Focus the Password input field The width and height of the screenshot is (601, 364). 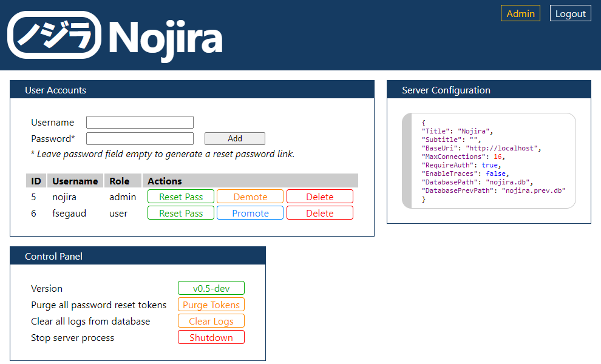point(140,138)
